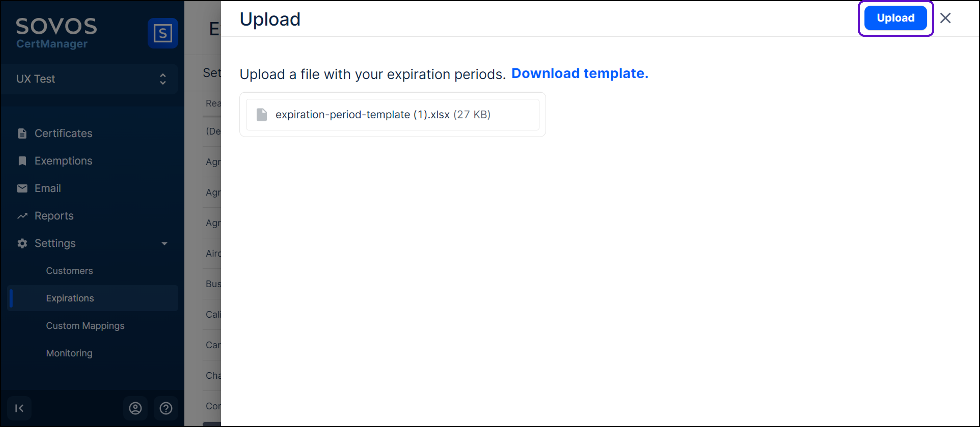Click the Email envelope icon
This screenshot has height=427, width=980.
(22, 188)
